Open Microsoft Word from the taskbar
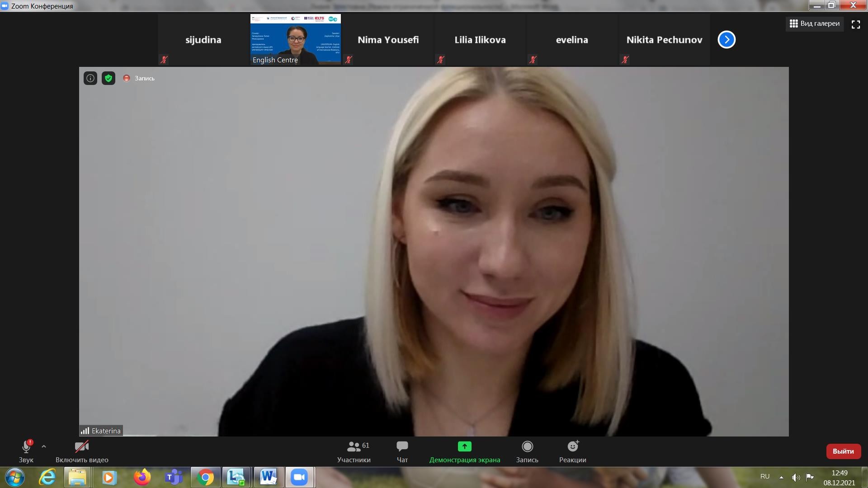The width and height of the screenshot is (868, 488). pyautogui.click(x=268, y=477)
